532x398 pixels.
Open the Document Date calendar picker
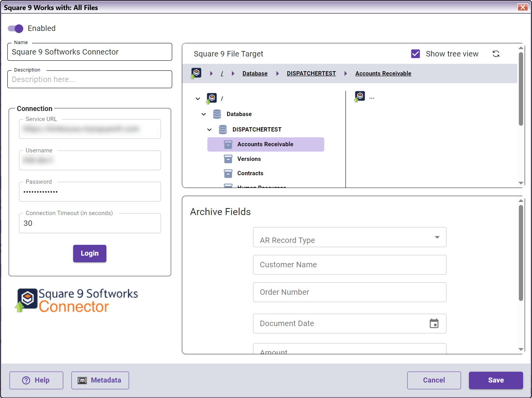coord(434,323)
